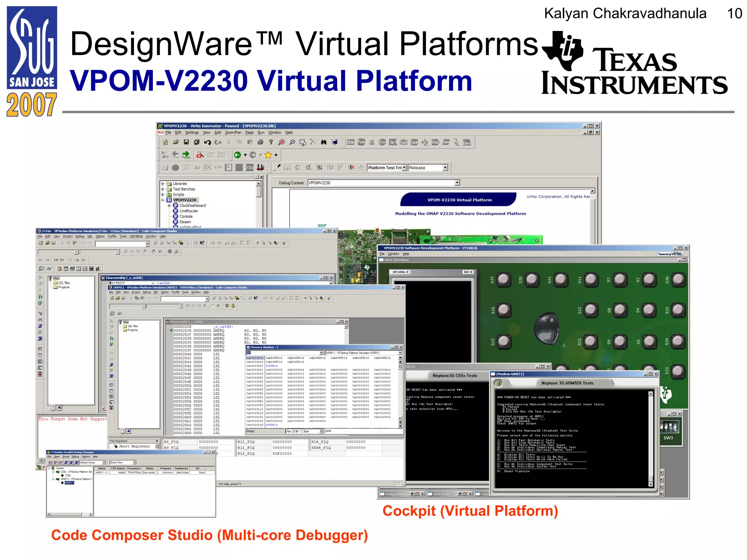Push the S16 button on the cockpit board

pyautogui.click(x=504, y=310)
